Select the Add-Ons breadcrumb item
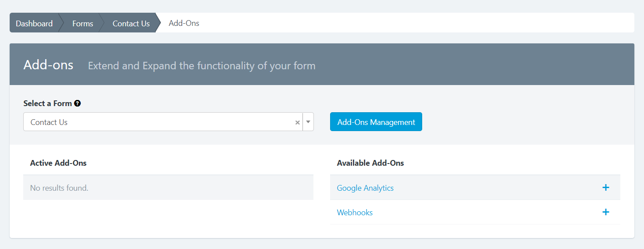Viewport: 644px width, 249px height. pos(184,24)
